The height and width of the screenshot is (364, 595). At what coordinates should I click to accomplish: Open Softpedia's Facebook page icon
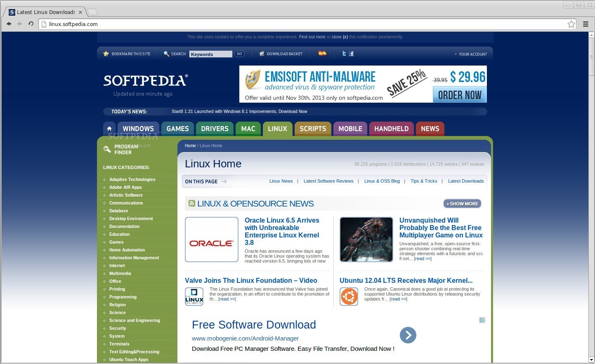[x=352, y=54]
